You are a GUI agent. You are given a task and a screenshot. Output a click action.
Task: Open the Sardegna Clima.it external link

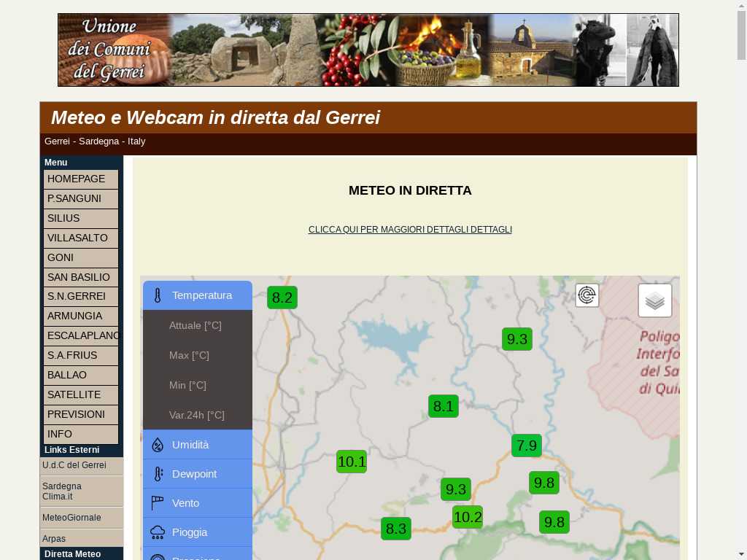62,491
